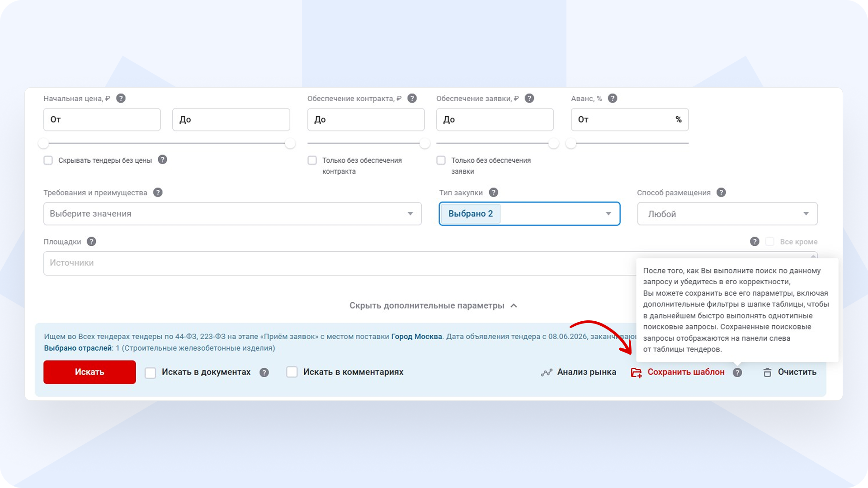Enable Искать в документах checkbox
868x488 pixels.
coord(151,373)
